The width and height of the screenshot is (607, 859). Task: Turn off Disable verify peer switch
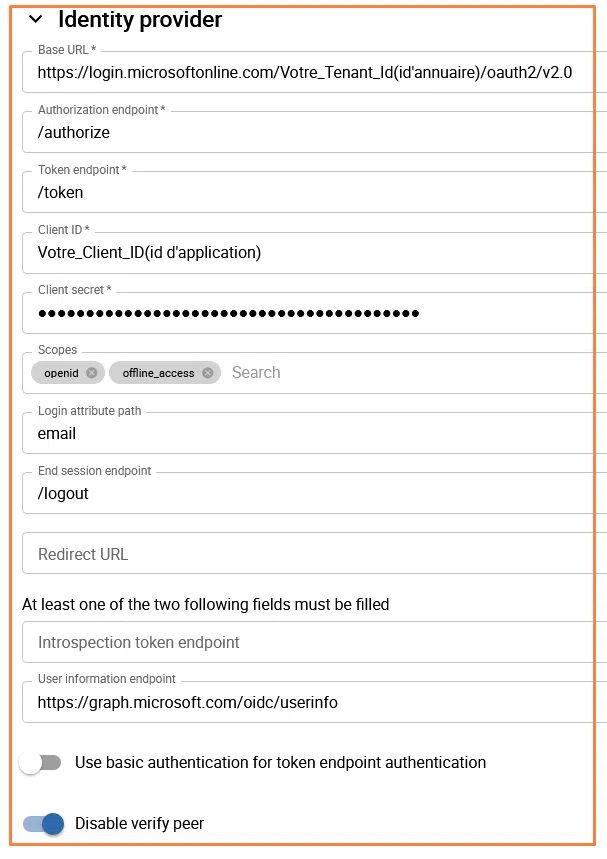pyautogui.click(x=43, y=824)
